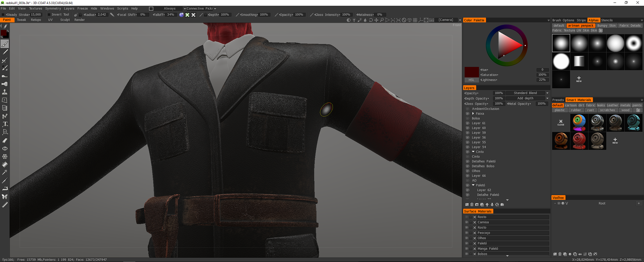Click the zoom camera magnifier icon
The height and width of the screenshot is (262, 644).
click(x=382, y=20)
